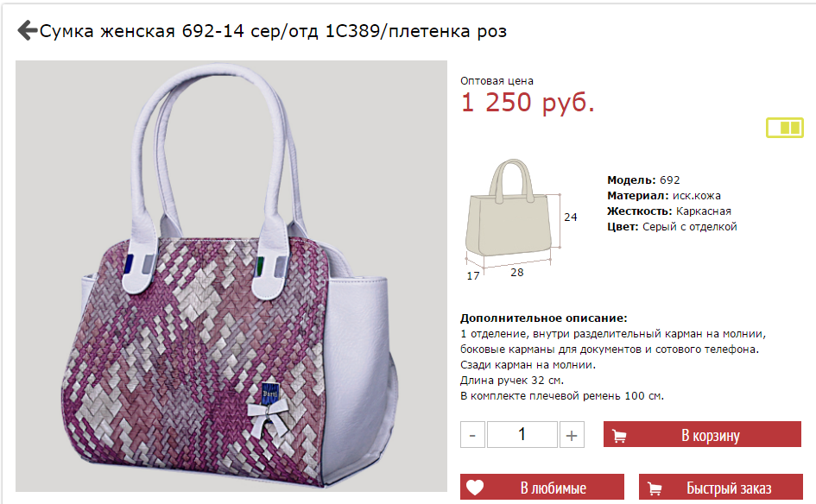Select the 1 250 руб. wholesale price

(x=528, y=102)
